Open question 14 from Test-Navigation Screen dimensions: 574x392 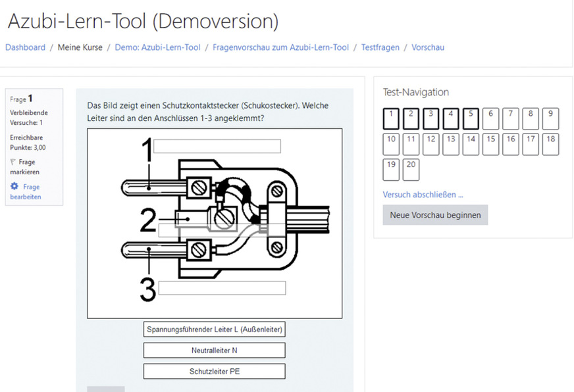coord(471,144)
